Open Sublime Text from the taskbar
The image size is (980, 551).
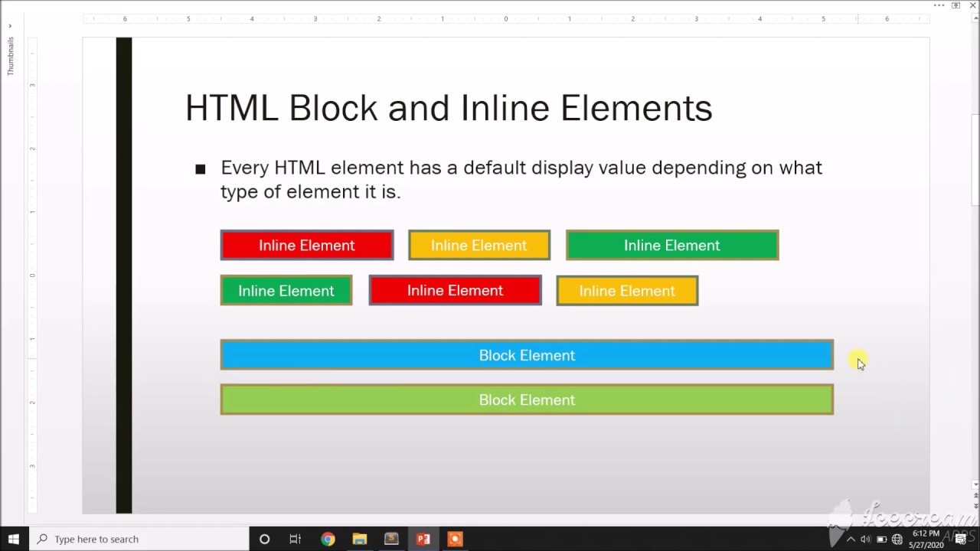tap(391, 539)
